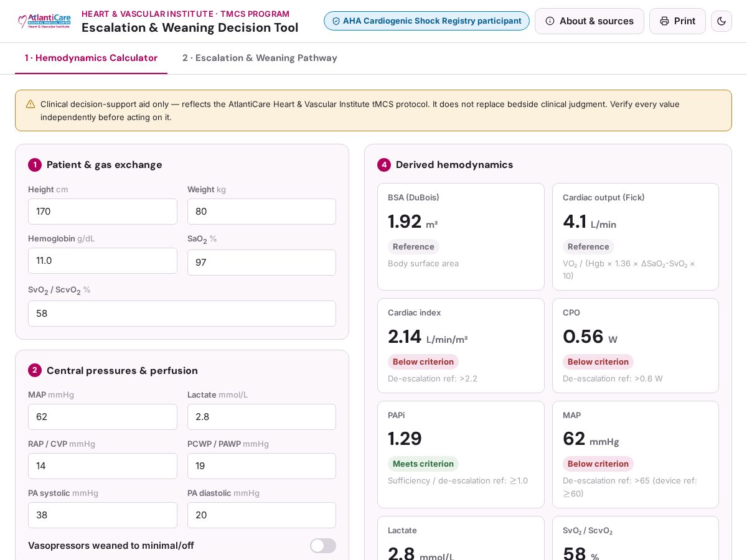Click the 'Sufficiency / de-escalation ref: ≥1.0' text
The image size is (747, 560).
pyautogui.click(x=458, y=480)
